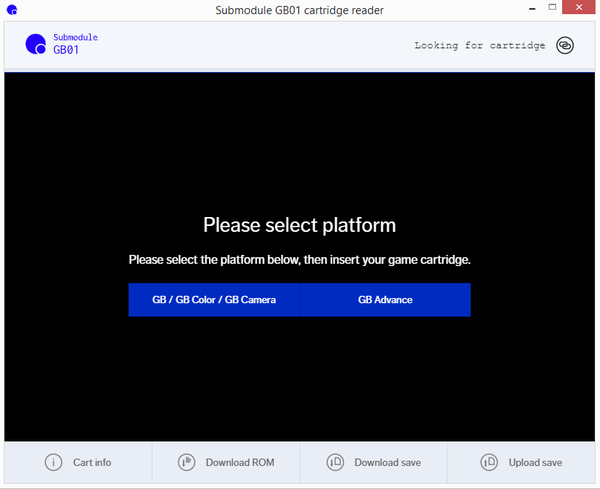
Task: Click the cartridge link status icon
Action: click(x=565, y=46)
